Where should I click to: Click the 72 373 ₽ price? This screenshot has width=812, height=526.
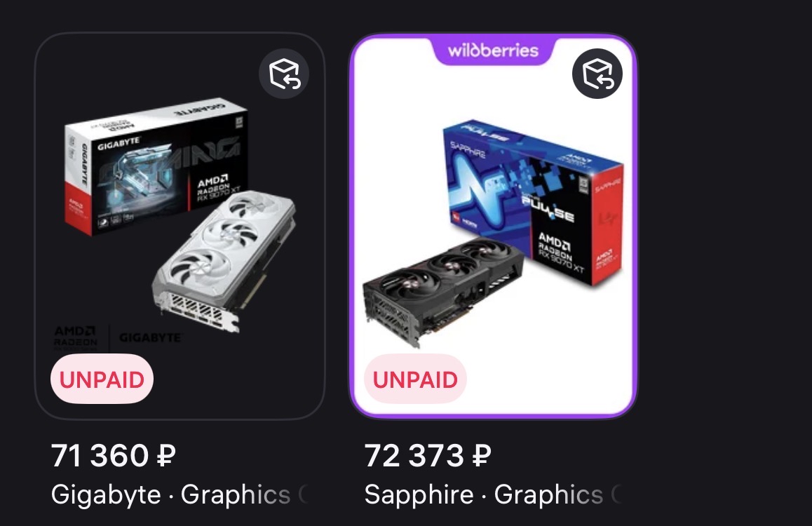point(427,456)
